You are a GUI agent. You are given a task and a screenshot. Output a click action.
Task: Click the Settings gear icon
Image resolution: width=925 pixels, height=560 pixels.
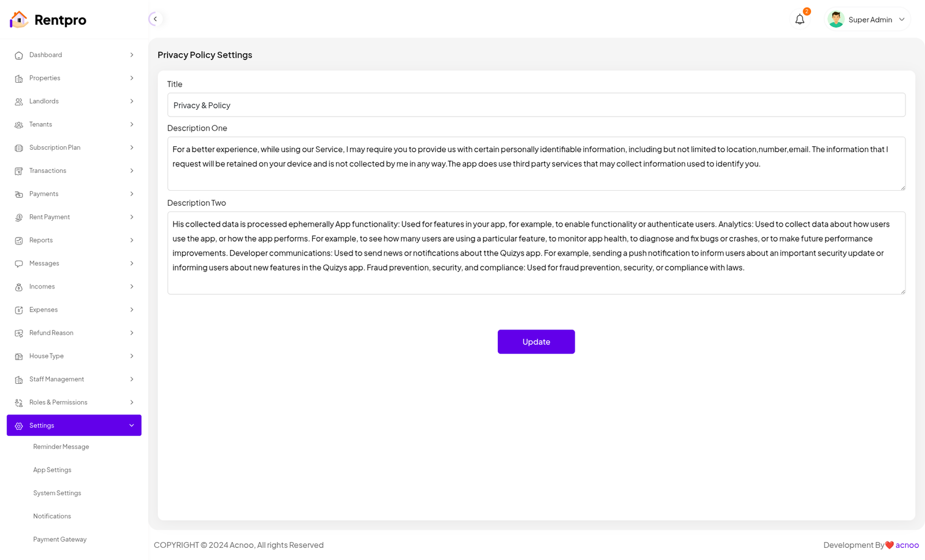[x=18, y=426]
